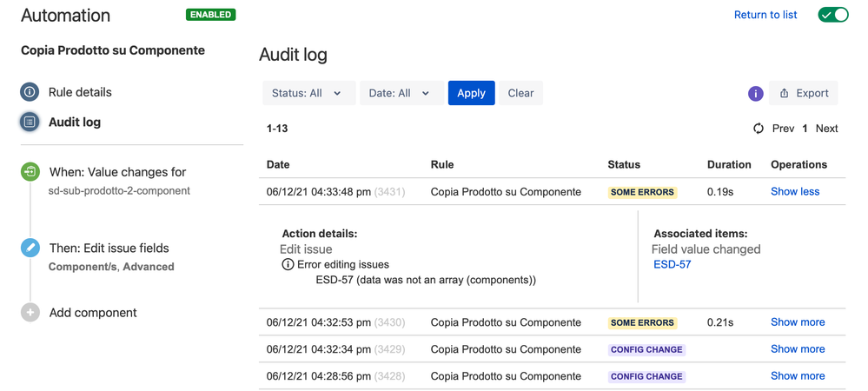Select the Audit log menu item
This screenshot has height=391, width=868.
pyautogui.click(x=75, y=122)
